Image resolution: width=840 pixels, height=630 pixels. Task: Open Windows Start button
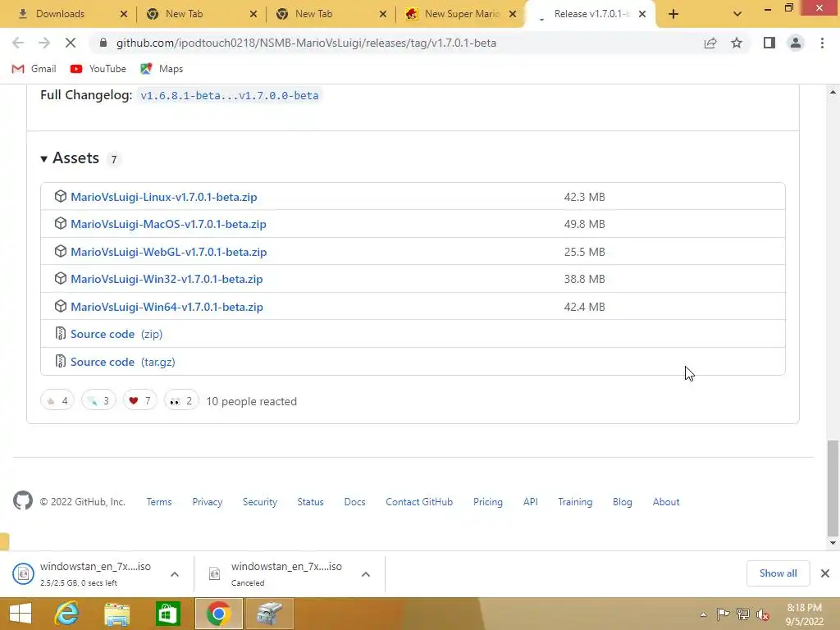click(x=21, y=614)
